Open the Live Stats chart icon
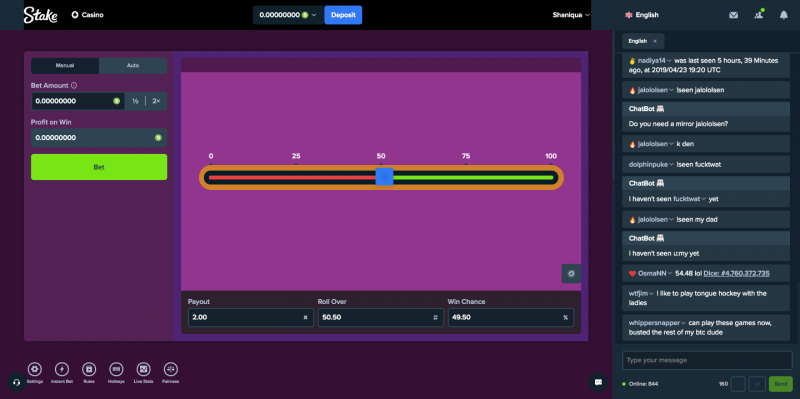The width and height of the screenshot is (800, 399). [143, 369]
